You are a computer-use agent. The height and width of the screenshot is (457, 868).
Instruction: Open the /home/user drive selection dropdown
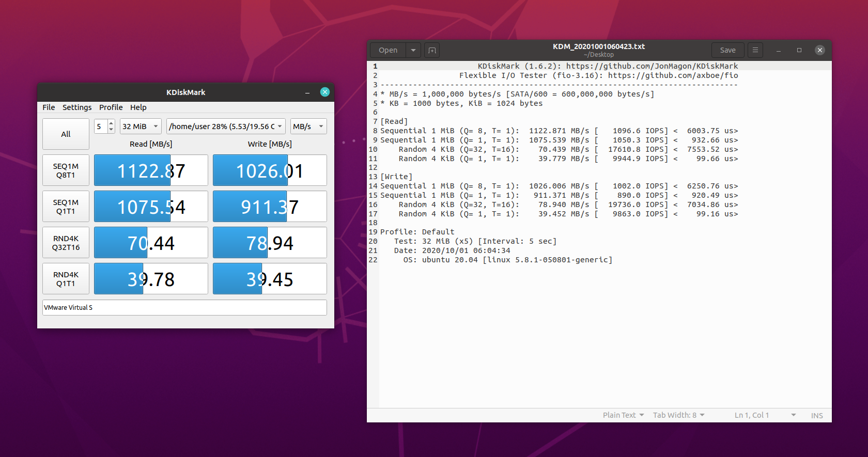click(x=226, y=127)
